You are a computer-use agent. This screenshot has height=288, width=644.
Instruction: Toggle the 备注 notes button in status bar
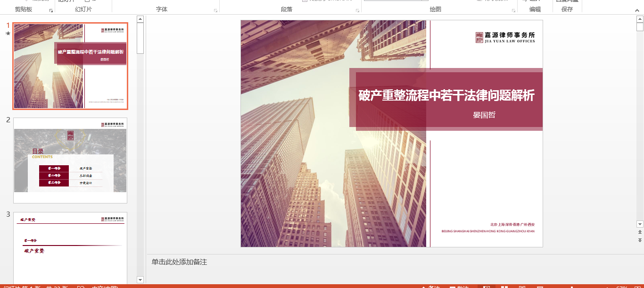[x=430, y=287]
